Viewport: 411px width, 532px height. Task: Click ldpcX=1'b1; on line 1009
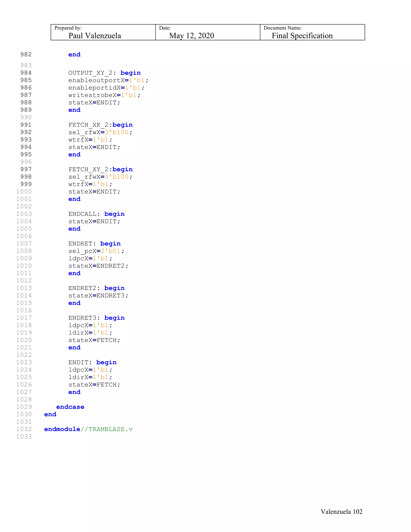[x=90, y=258]
